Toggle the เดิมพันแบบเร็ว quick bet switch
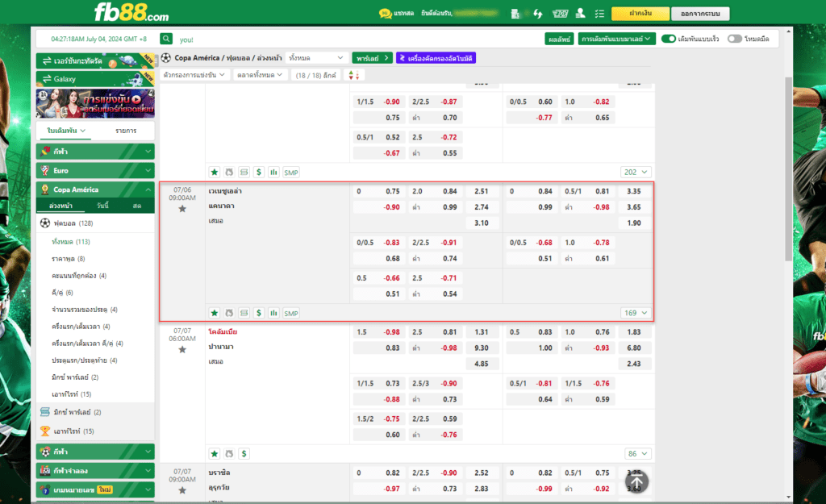 (x=669, y=39)
